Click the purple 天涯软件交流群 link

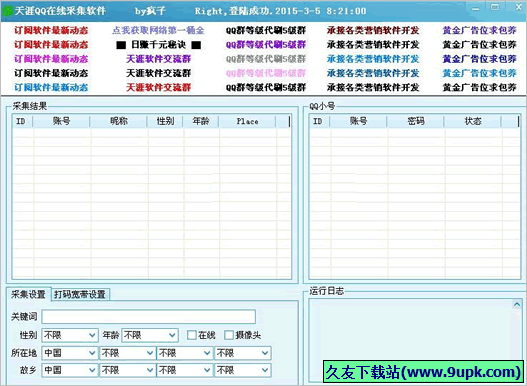tap(158, 59)
